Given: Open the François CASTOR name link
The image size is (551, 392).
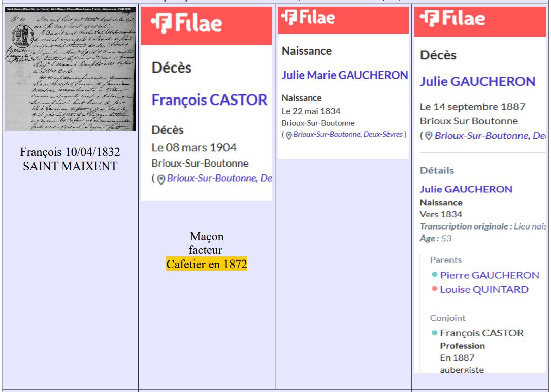Looking at the screenshot, I should 209,100.
